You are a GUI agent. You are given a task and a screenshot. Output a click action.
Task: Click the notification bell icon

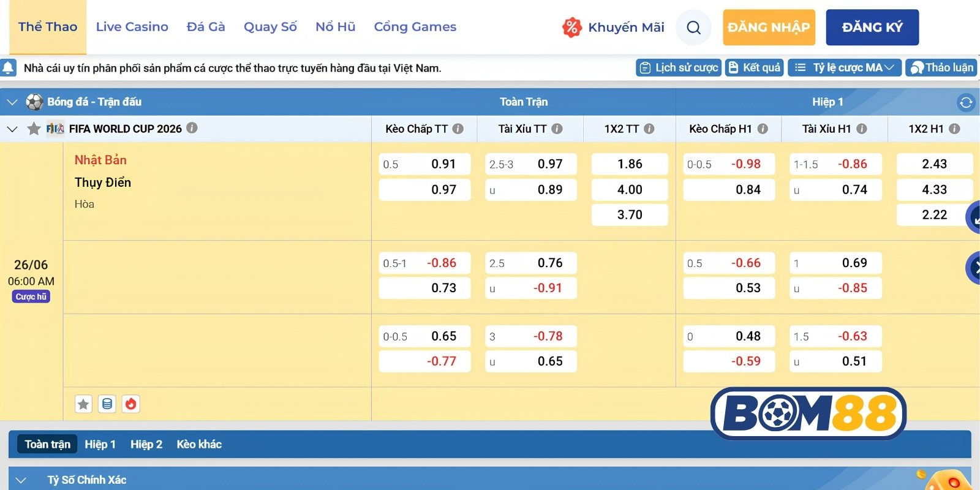9,68
